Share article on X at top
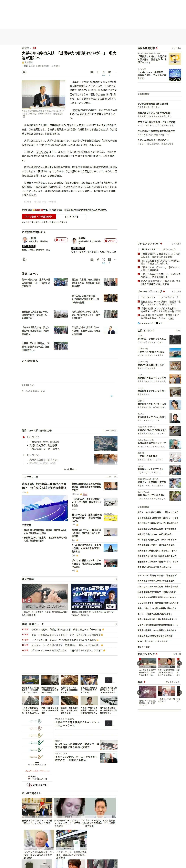This screenshot has height=868, width=186. (x=104, y=72)
